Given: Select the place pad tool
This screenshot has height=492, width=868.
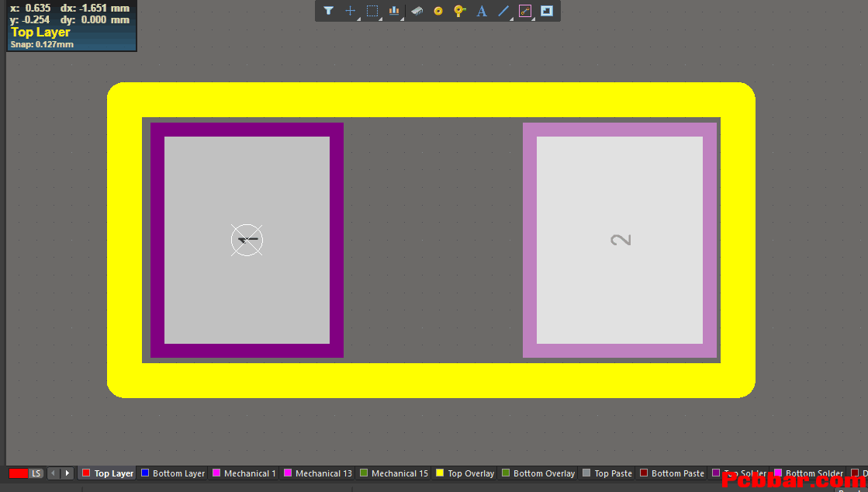Looking at the screenshot, I should (437, 11).
